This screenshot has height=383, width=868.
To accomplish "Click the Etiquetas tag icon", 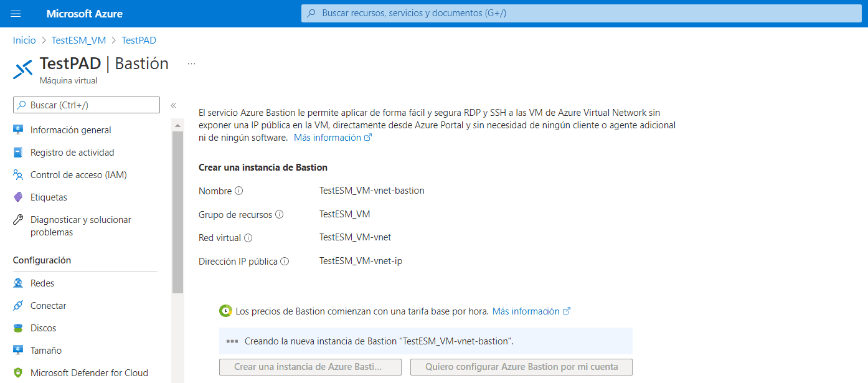I will pos(18,197).
